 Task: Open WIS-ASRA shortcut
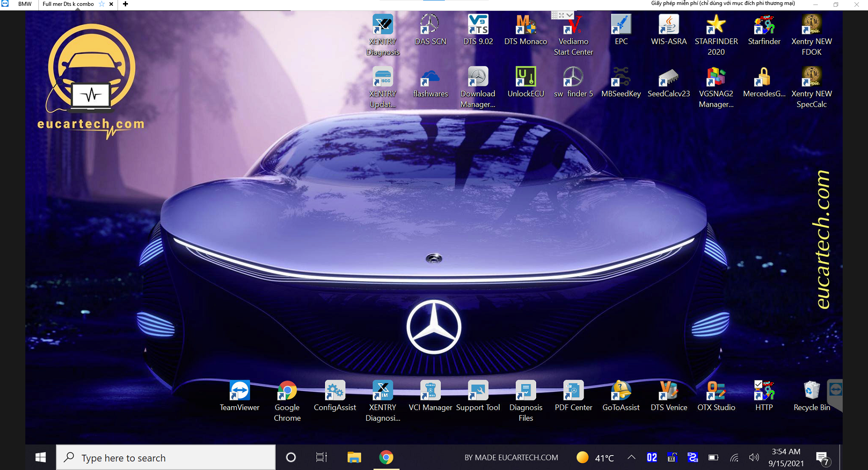pyautogui.click(x=669, y=30)
